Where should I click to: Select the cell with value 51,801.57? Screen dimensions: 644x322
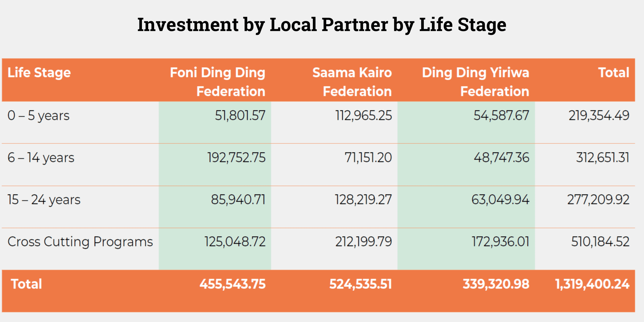tap(240, 116)
